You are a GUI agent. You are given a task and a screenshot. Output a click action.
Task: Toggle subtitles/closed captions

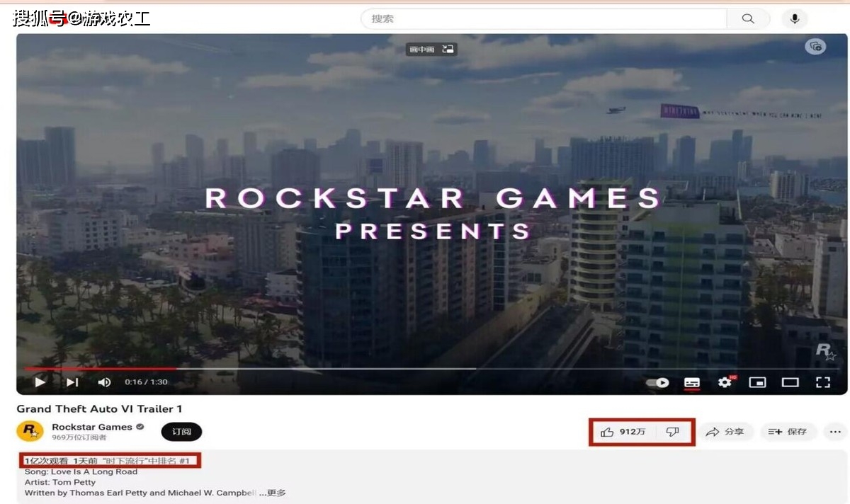coord(692,382)
